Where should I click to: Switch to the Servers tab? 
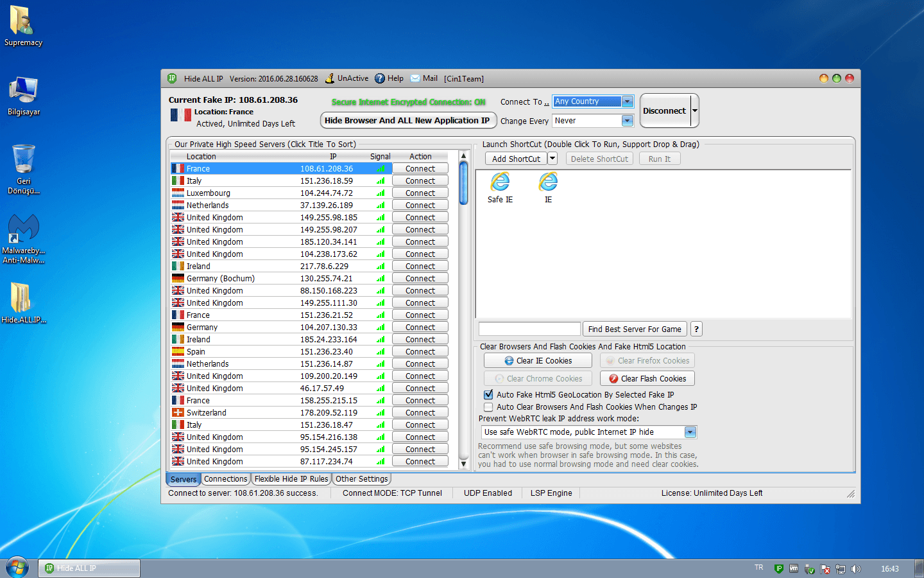pyautogui.click(x=184, y=479)
